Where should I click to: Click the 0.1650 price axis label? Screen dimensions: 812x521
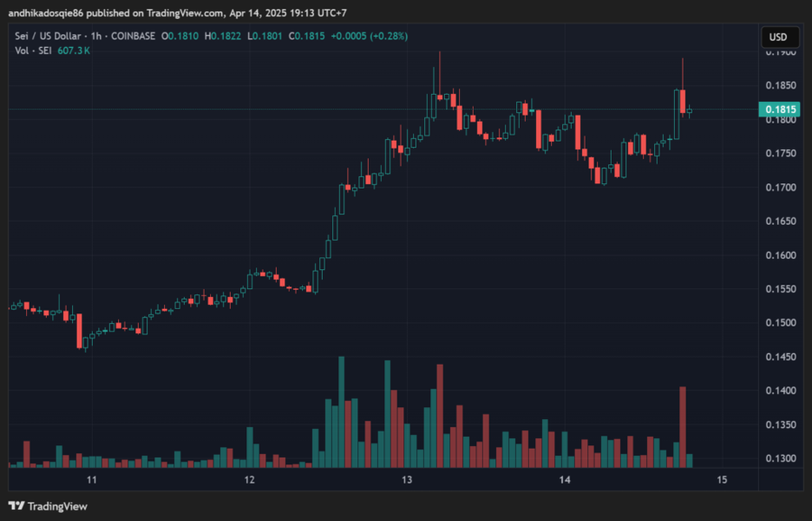pyautogui.click(x=781, y=221)
